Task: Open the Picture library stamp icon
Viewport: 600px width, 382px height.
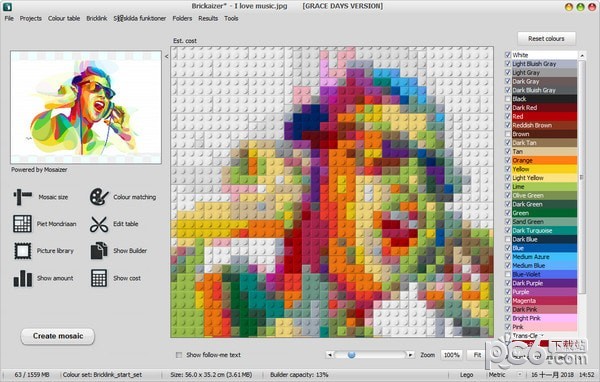Action: click(x=23, y=251)
